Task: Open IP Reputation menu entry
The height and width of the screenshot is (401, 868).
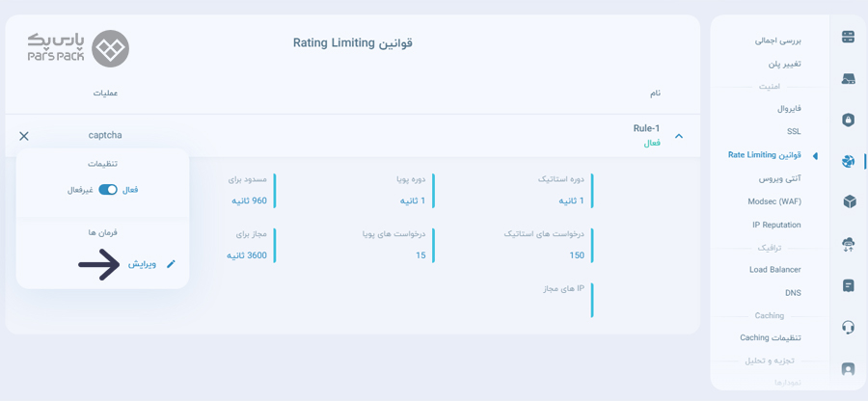Action: (776, 225)
